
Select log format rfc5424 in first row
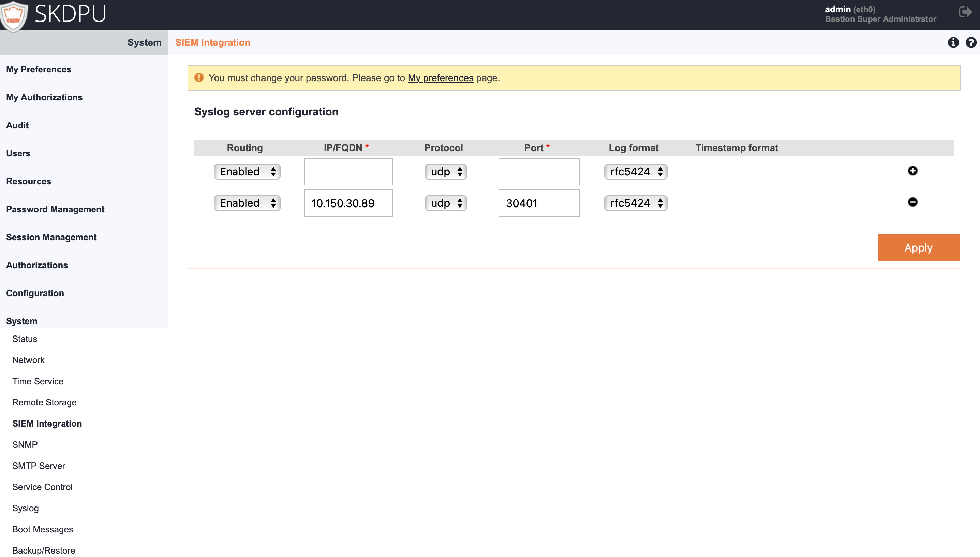636,172
